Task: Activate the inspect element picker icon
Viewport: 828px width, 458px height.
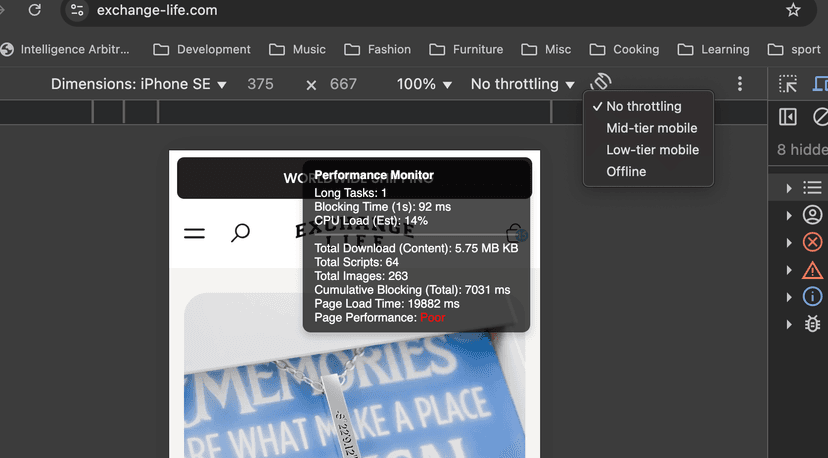Action: point(787,84)
